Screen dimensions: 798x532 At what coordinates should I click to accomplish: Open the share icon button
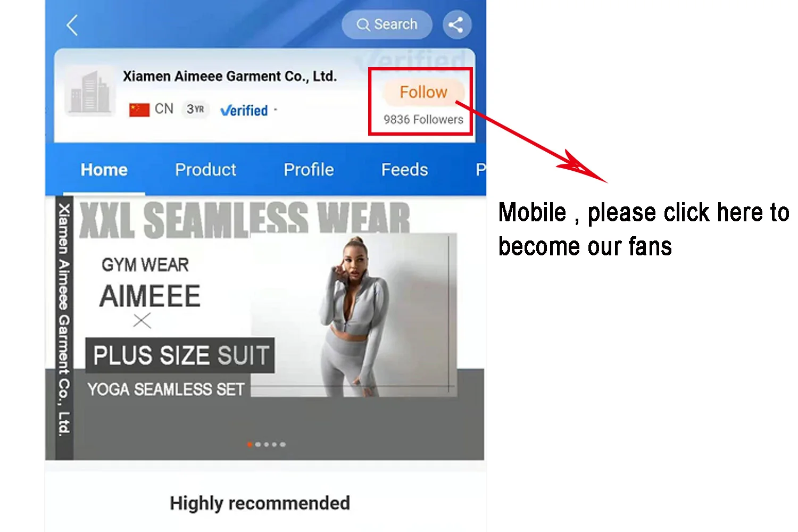click(456, 24)
